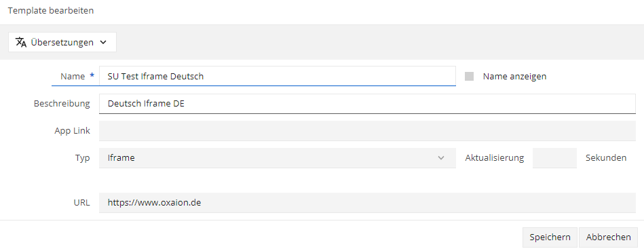Click the Sekunden unit label
This screenshot has width=644, height=249.
click(606, 158)
